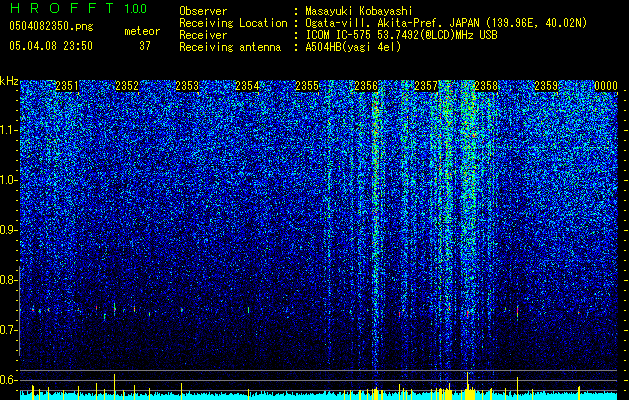Viewport: 629px width, 400px height.
Task: Click the 2355 time marker
Action: point(307,86)
